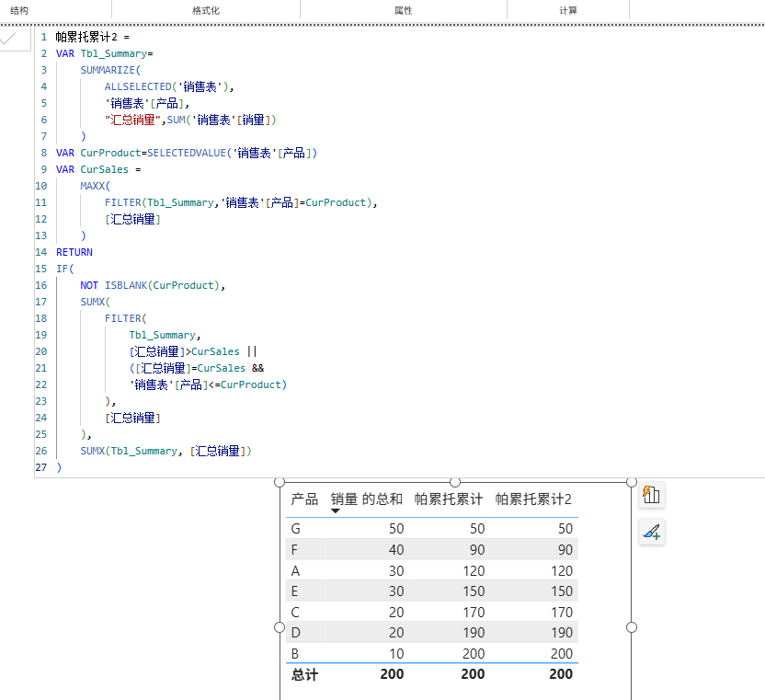This screenshot has height=700, width=765.
Task: Click SUMX(Tbl_Summary, [汇总销量]) on line 26
Action: coord(166,451)
